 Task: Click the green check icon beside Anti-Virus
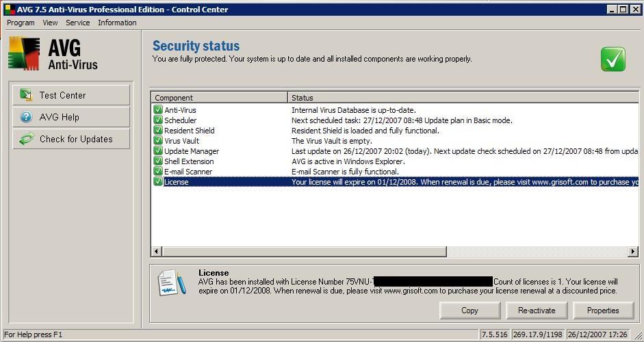click(158, 109)
